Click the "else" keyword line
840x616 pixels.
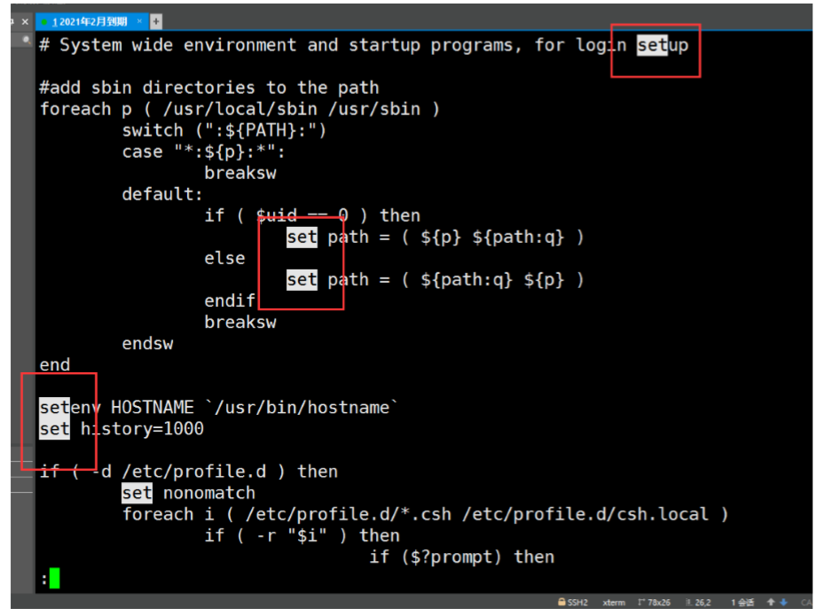[224, 259]
